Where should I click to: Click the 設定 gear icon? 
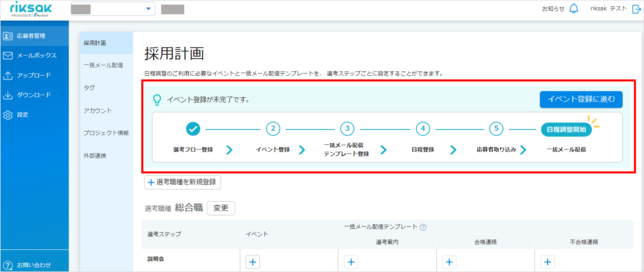(8, 115)
